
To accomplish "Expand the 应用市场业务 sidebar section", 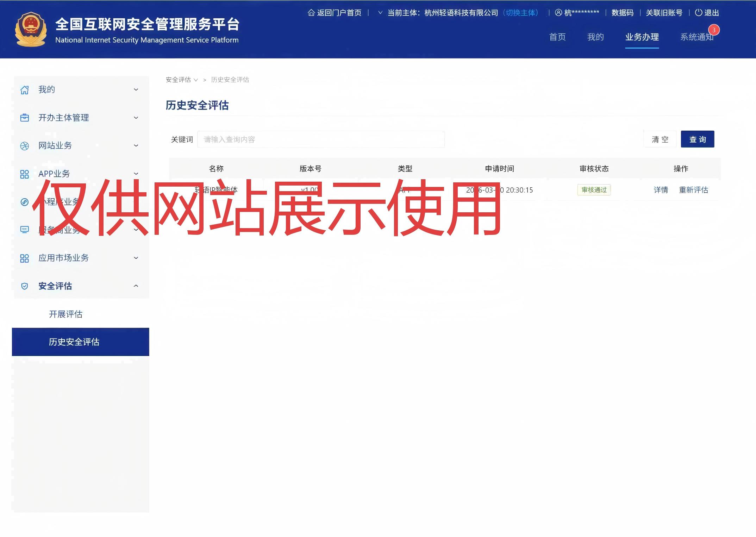I will 136,258.
